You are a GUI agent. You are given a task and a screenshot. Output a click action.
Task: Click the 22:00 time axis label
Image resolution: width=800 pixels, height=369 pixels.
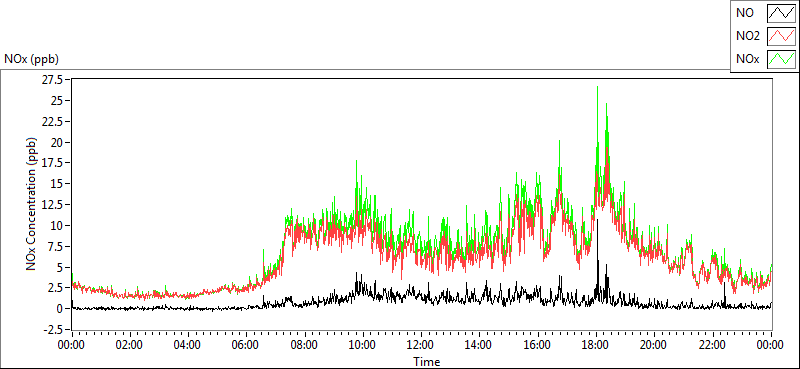click(x=713, y=346)
